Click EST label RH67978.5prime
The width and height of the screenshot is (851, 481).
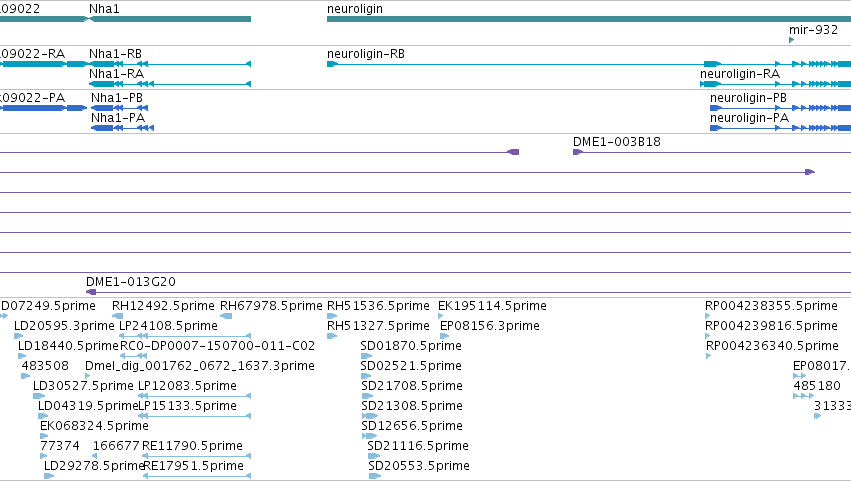271,306
